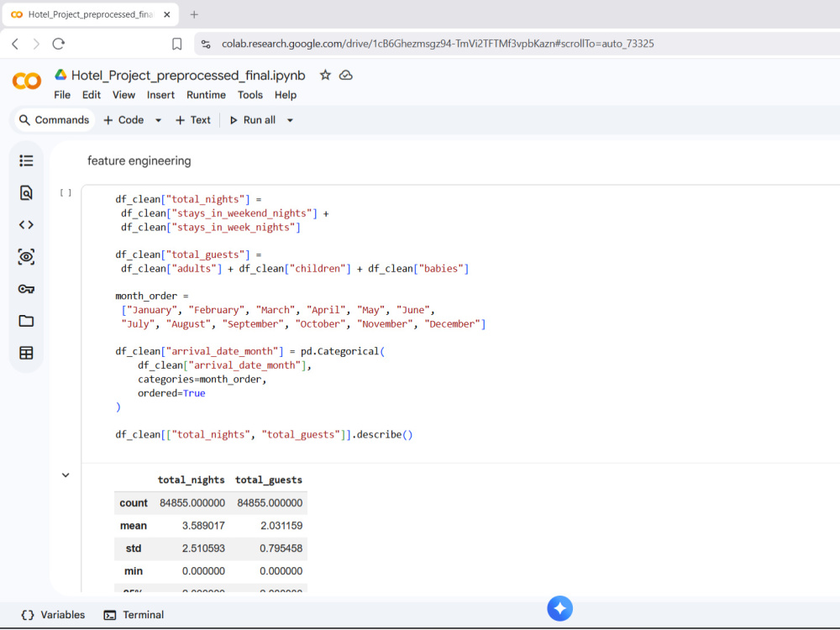Viewport: 840px width, 630px height.
Task: Click the std value 2.510593
Action: [x=203, y=549]
